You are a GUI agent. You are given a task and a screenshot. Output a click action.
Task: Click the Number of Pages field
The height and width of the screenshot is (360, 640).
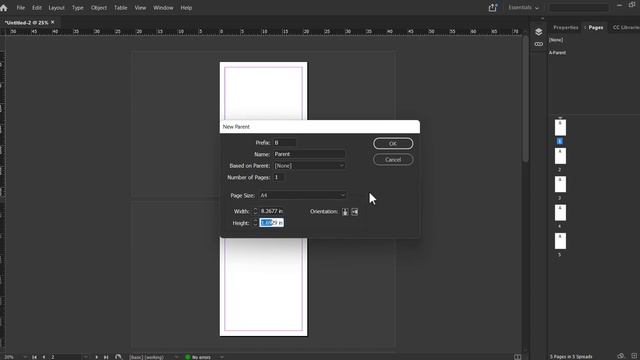point(279,177)
